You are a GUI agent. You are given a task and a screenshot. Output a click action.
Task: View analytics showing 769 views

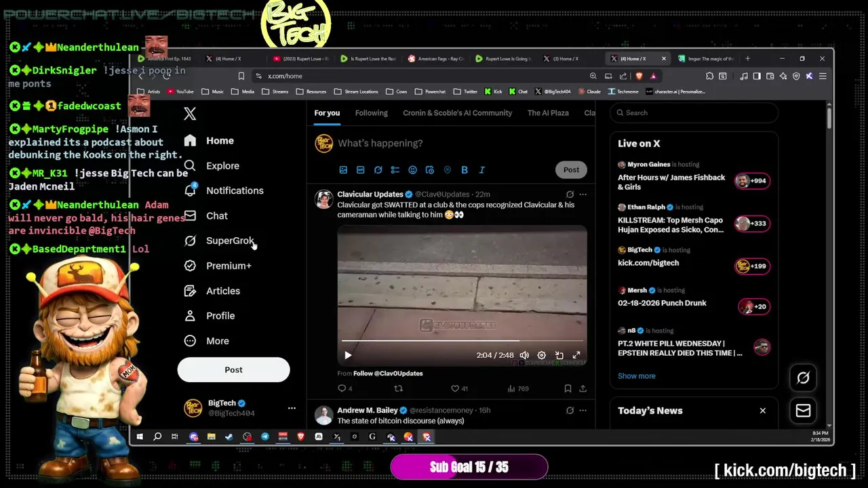[518, 388]
